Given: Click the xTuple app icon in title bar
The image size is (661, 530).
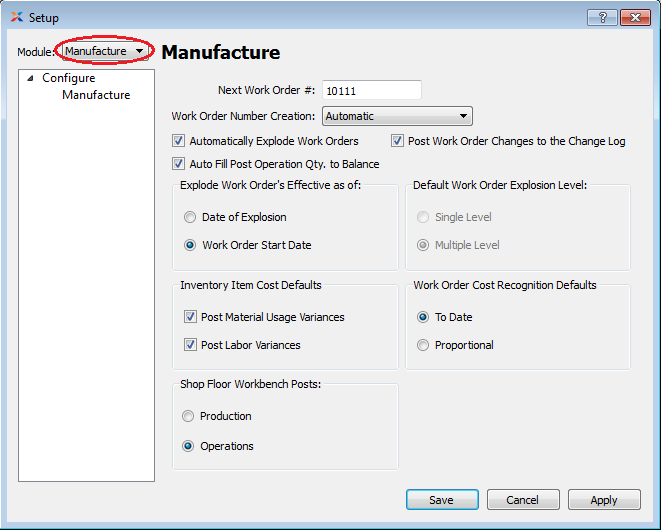Looking at the screenshot, I should point(16,17).
